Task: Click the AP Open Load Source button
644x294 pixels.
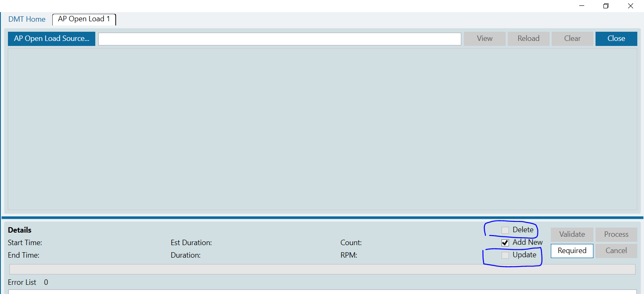Action: [51, 38]
